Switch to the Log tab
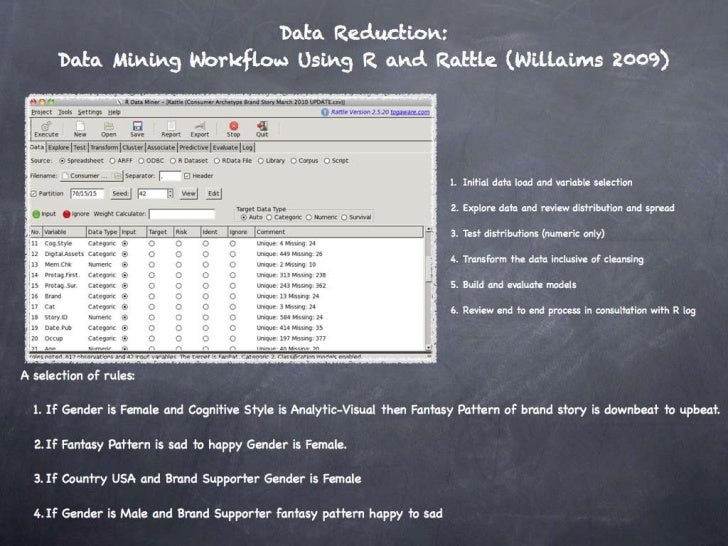This screenshot has height=546, width=728. 247,147
